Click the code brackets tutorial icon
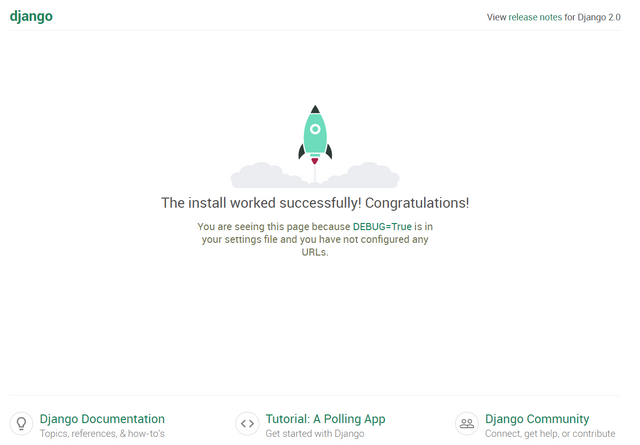 click(247, 423)
